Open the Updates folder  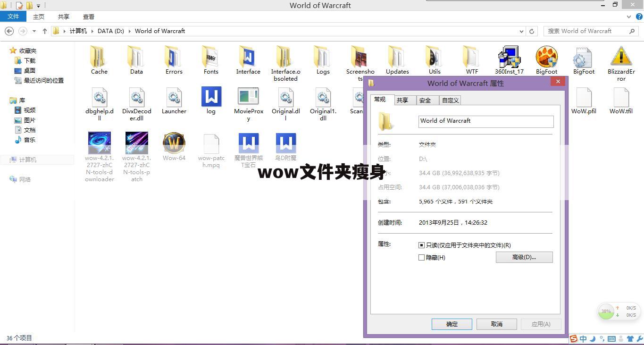tap(397, 60)
